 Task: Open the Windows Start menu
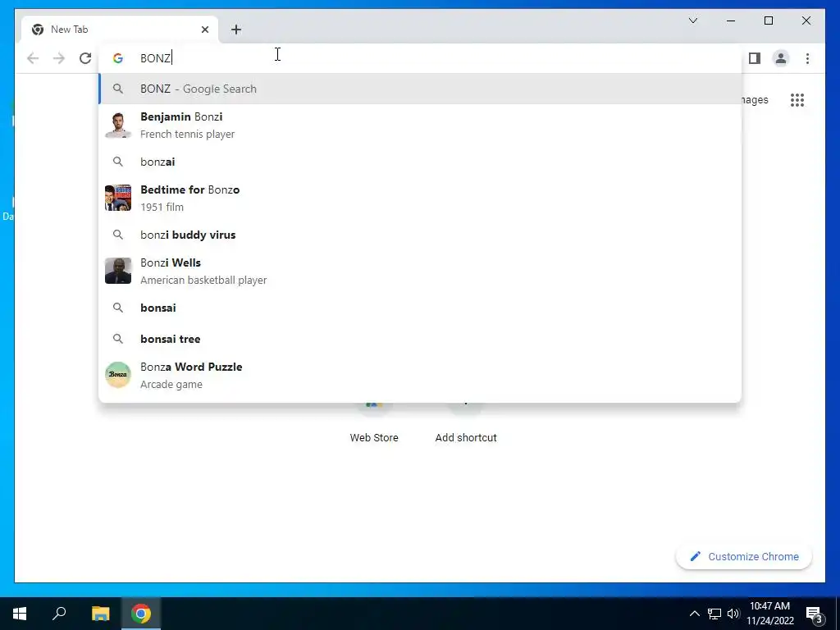point(20,614)
